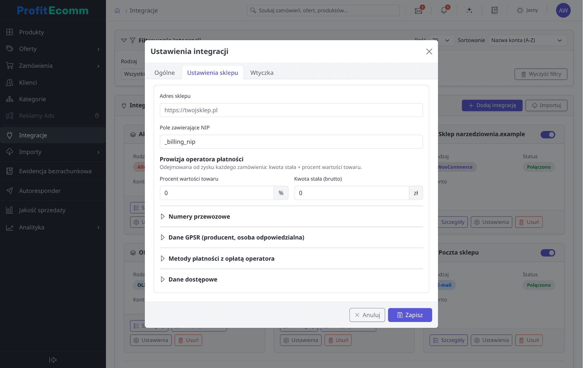Screen dimensions: 588x368
Task: Go to Ewidencja bezrachunkowa
Action: (53, 171)
